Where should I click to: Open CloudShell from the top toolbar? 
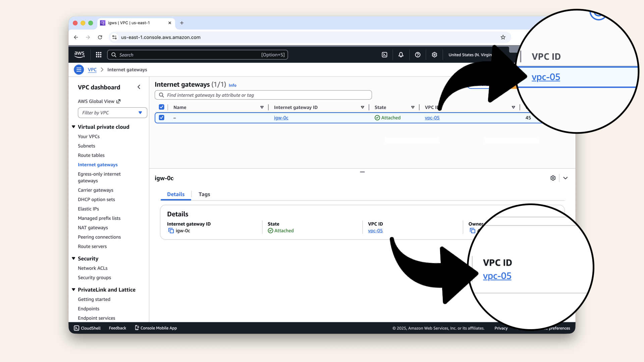[x=384, y=55]
